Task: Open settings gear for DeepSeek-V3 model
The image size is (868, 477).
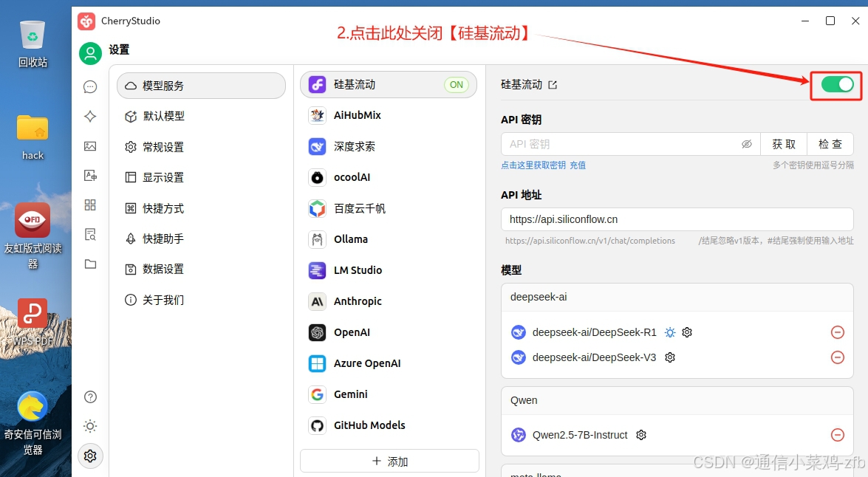Action: coord(670,357)
